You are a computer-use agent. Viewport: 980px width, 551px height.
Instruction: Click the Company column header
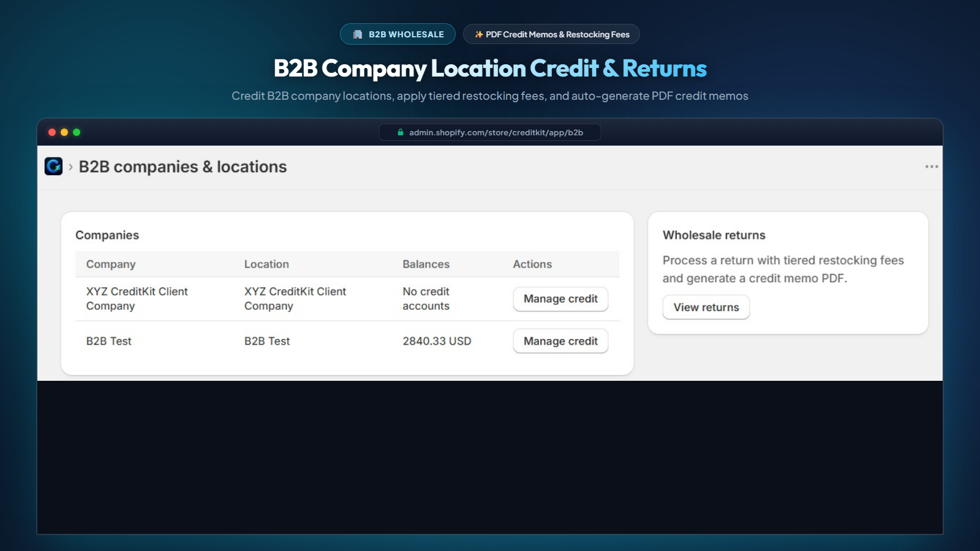[x=111, y=264]
